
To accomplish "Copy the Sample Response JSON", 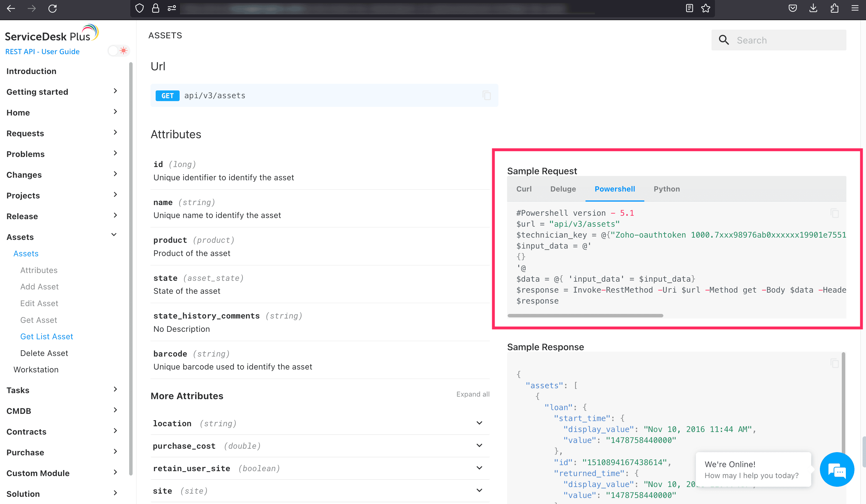I will click(834, 363).
